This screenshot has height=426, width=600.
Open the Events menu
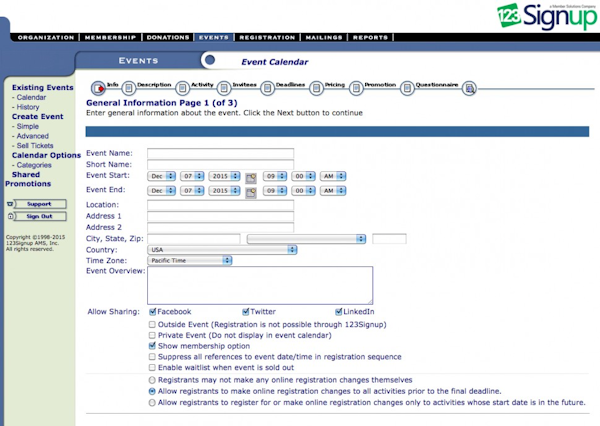(214, 38)
